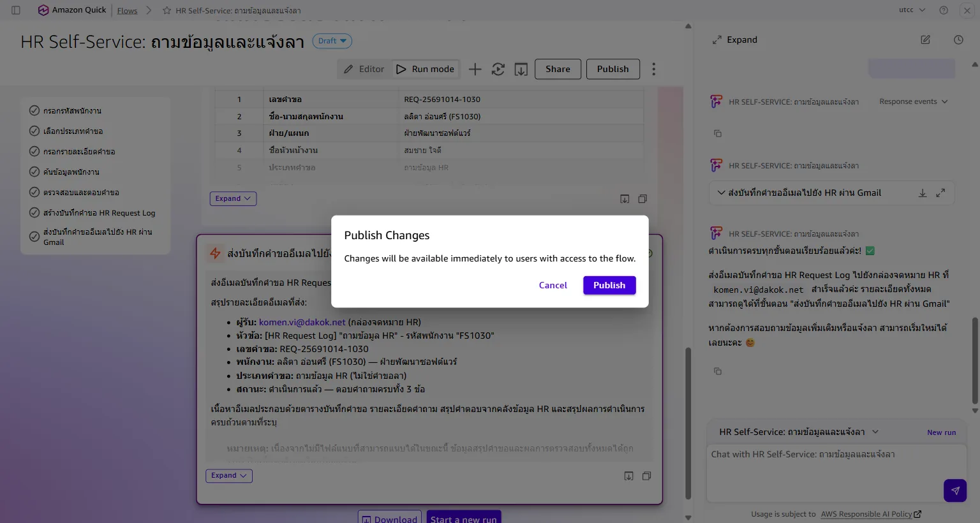Toggle the left navigation sidebar icon

click(16, 10)
